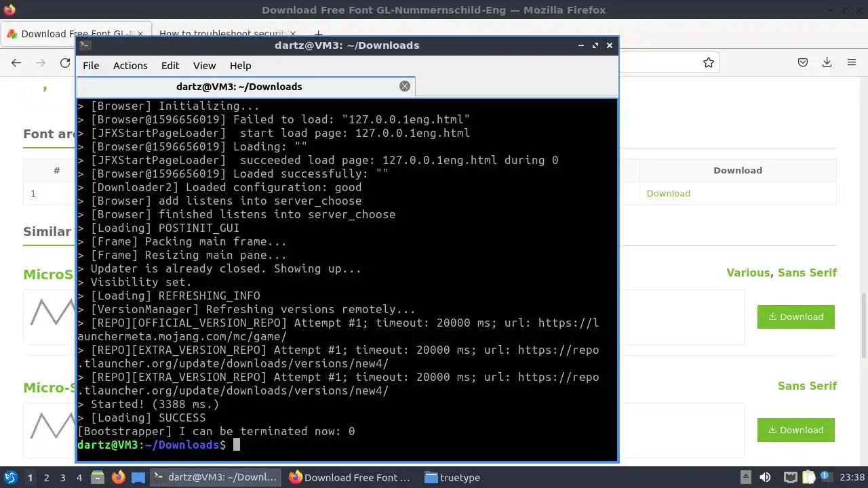Image resolution: width=868 pixels, height=488 pixels.
Task: Open the system start menu icon in taskbar
Action: click(x=11, y=477)
